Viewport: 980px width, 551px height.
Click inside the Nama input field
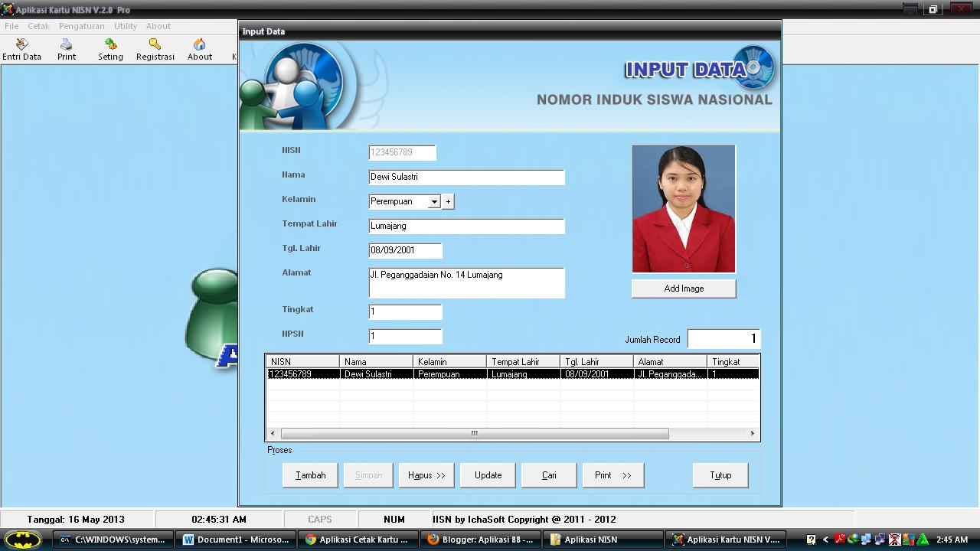(x=465, y=177)
